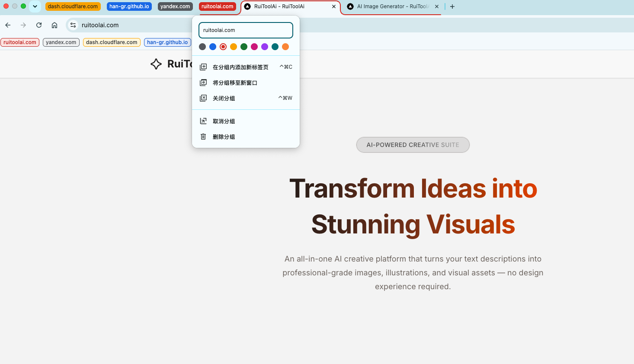Expand the blue han-gr.github.io tab group chip

[x=129, y=6]
